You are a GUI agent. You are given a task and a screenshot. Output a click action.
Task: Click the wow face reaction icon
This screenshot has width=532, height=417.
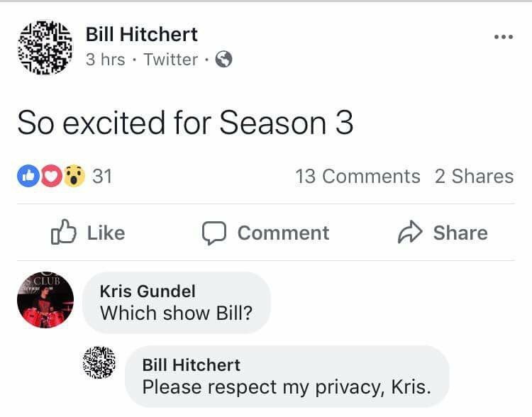pyautogui.click(x=73, y=176)
